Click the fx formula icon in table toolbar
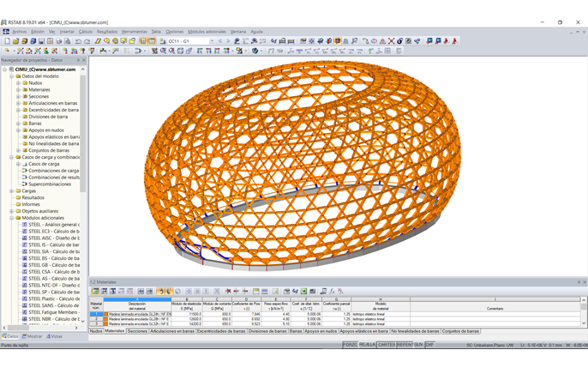588x368 pixels. point(332,291)
